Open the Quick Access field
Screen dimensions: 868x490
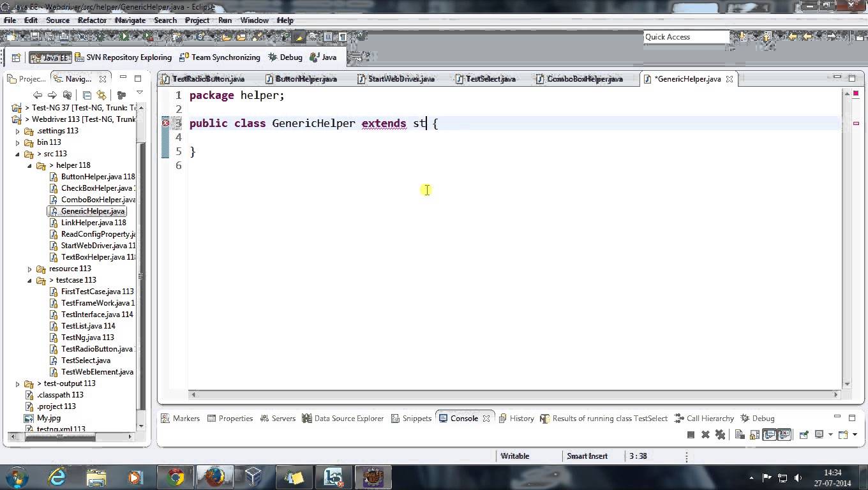click(x=686, y=36)
